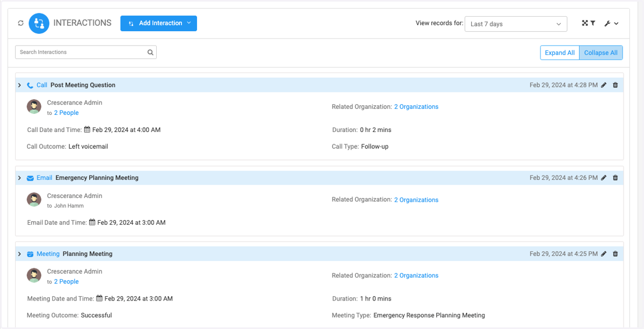The image size is (644, 329).
Task: Click the avatar in Emergency Planning Meeting
Action: point(34,200)
